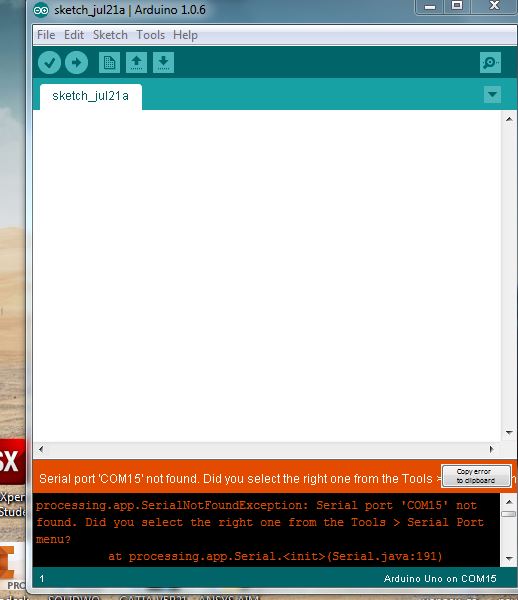518x600 pixels.
Task: Click Copy error to clipboard button
Action: click(476, 476)
